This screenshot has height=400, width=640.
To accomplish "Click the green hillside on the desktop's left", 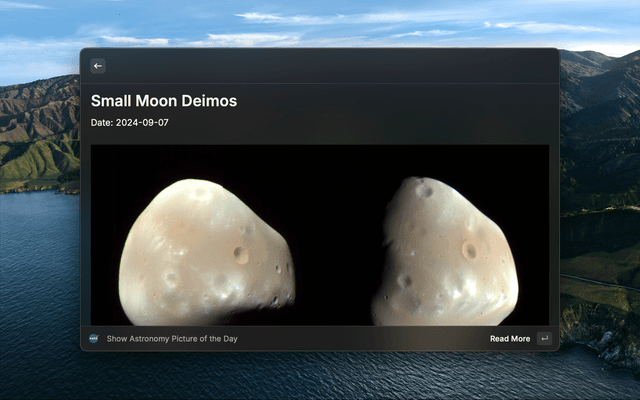I will tap(38, 160).
